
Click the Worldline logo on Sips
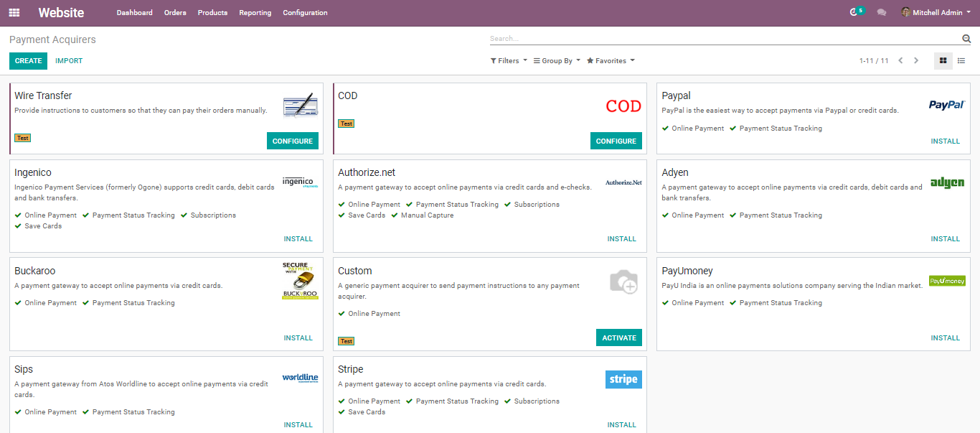(300, 378)
